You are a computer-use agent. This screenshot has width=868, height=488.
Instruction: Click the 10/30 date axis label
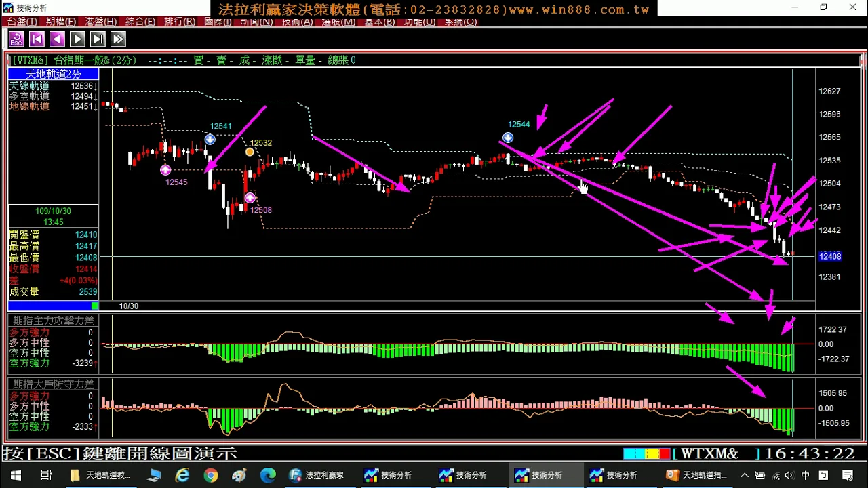129,306
